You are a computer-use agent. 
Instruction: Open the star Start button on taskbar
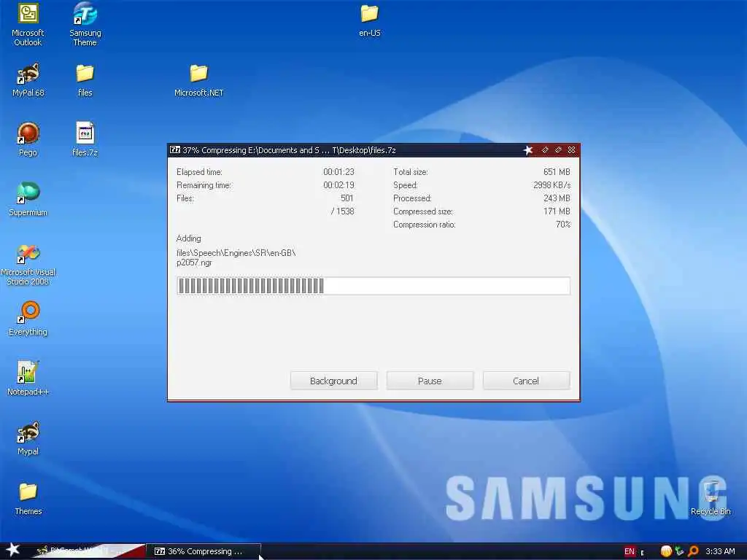(x=12, y=551)
